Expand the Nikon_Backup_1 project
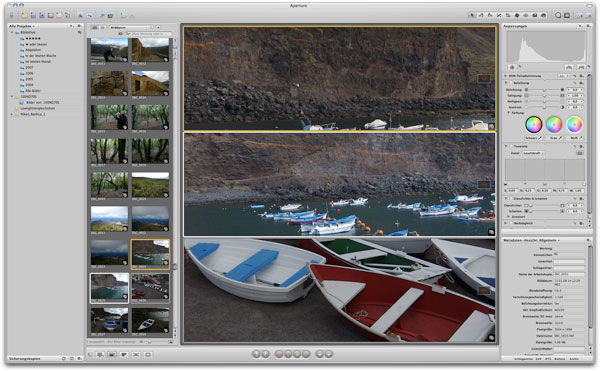The height and width of the screenshot is (371, 600). (12, 114)
